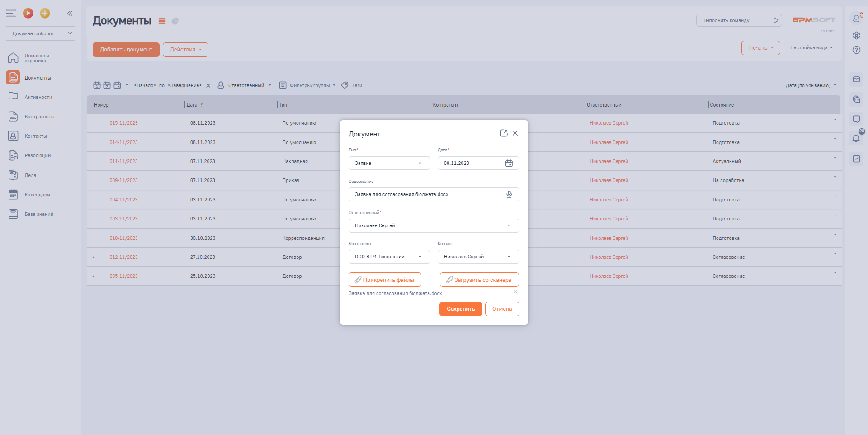Click Отмена button in dialog

[502, 309]
